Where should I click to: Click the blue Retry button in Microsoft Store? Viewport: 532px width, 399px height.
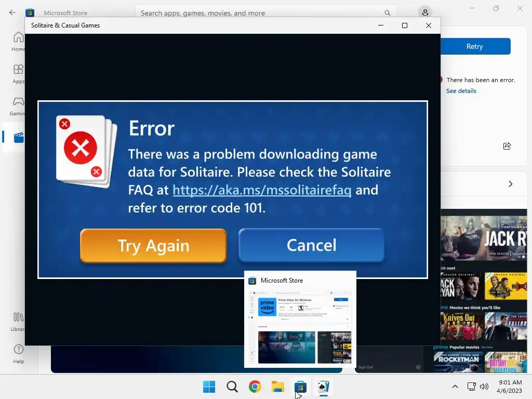pyautogui.click(x=475, y=46)
